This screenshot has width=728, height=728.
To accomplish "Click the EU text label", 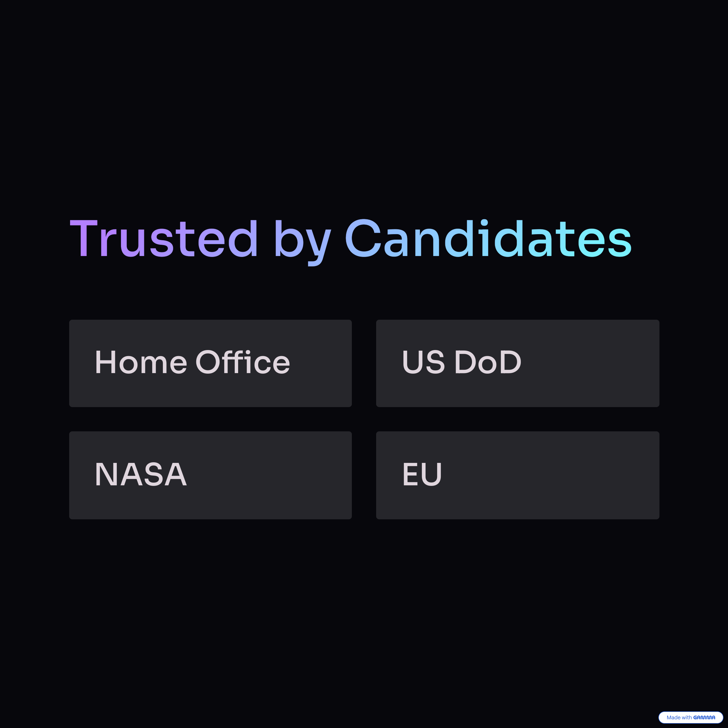I will click(422, 474).
